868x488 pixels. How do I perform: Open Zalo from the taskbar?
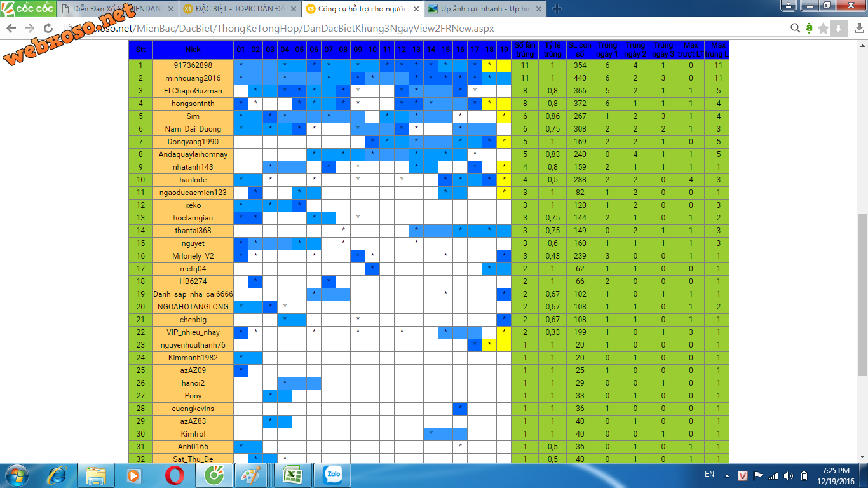click(332, 475)
